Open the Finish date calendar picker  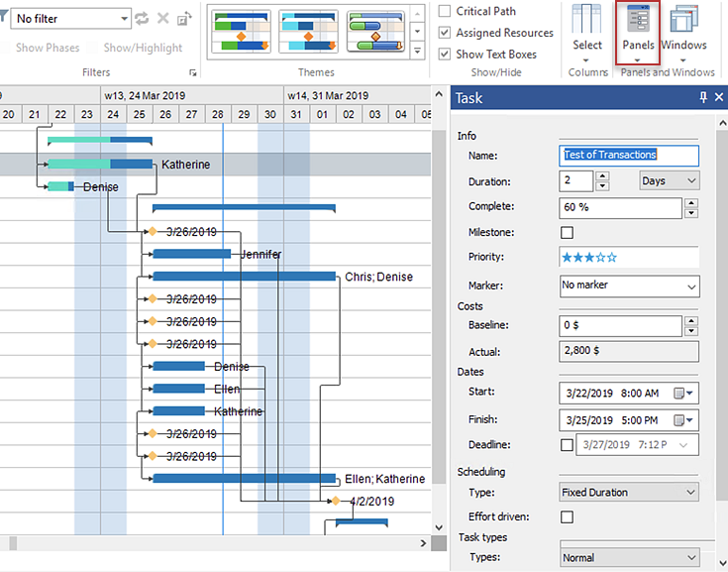point(683,420)
